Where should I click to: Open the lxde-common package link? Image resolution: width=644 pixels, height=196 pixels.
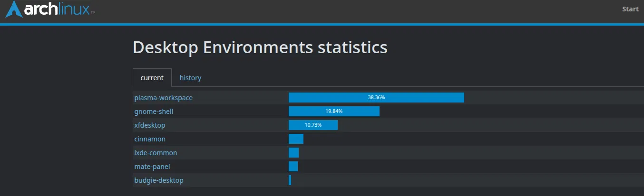pyautogui.click(x=156, y=153)
